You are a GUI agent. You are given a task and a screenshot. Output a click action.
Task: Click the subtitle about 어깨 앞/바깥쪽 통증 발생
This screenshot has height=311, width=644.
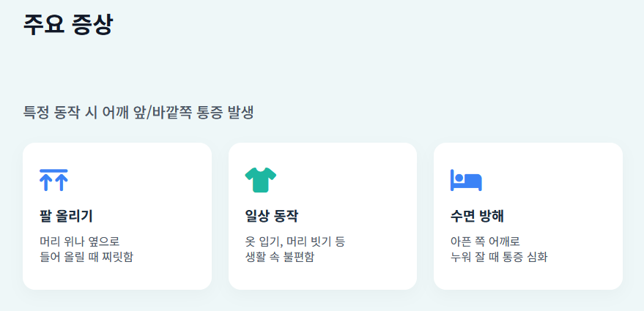(138, 113)
